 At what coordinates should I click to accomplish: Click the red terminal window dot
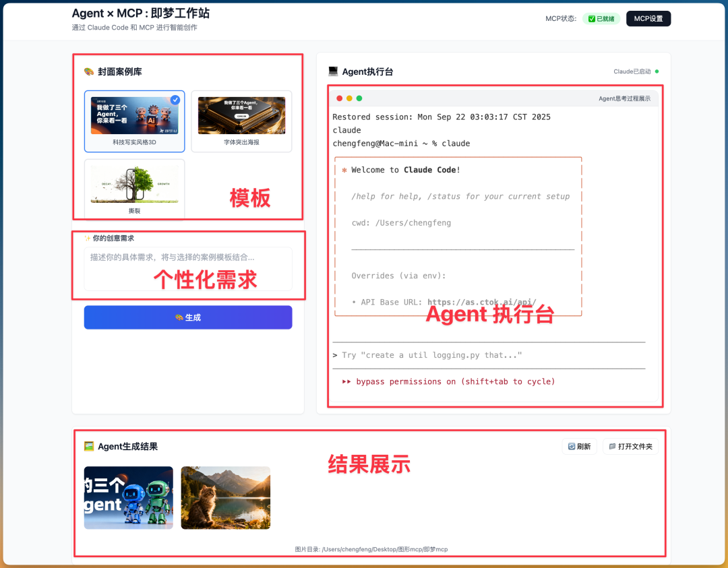[x=339, y=98]
